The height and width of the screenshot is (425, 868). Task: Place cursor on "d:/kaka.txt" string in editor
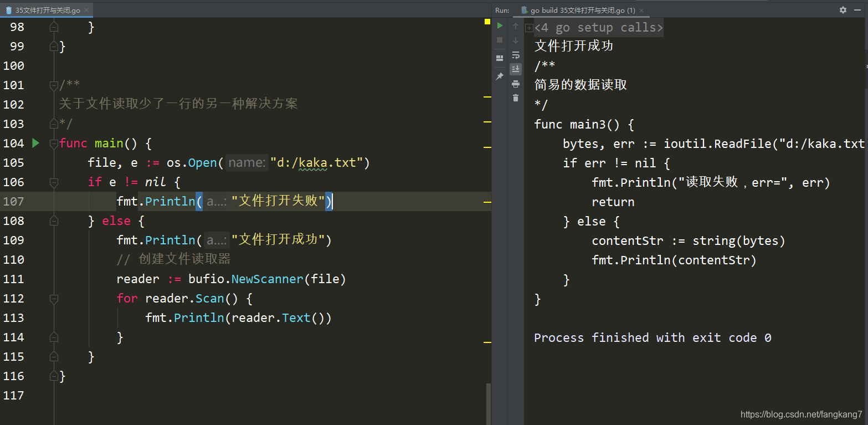[x=316, y=162]
